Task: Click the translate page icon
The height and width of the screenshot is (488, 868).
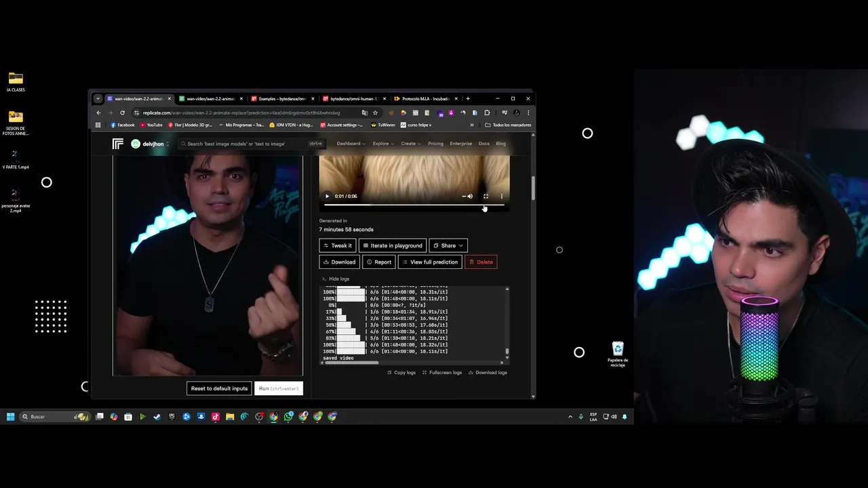Action: (x=365, y=113)
